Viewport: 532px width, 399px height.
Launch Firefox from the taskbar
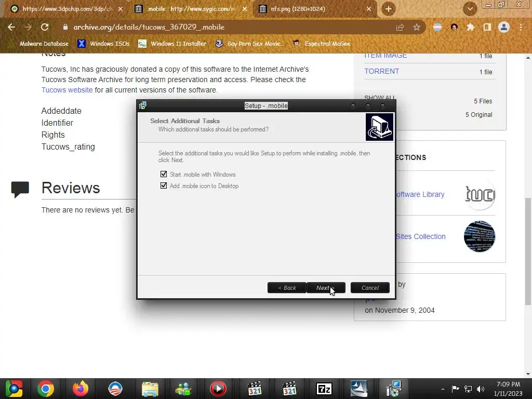point(81,389)
